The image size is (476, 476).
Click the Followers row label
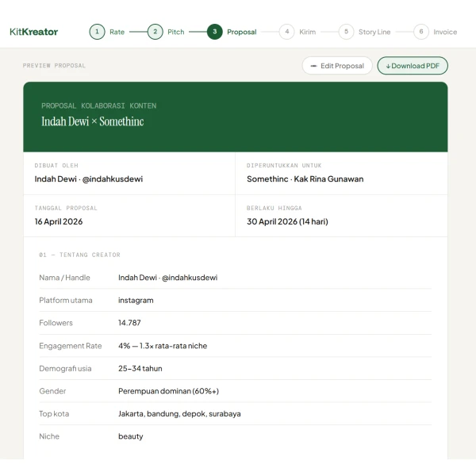point(56,323)
